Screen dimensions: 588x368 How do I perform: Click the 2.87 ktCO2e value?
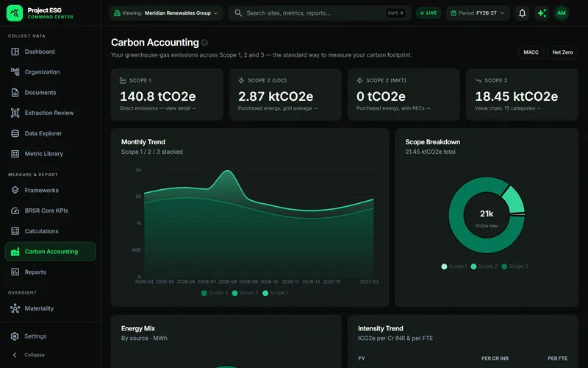[276, 96]
